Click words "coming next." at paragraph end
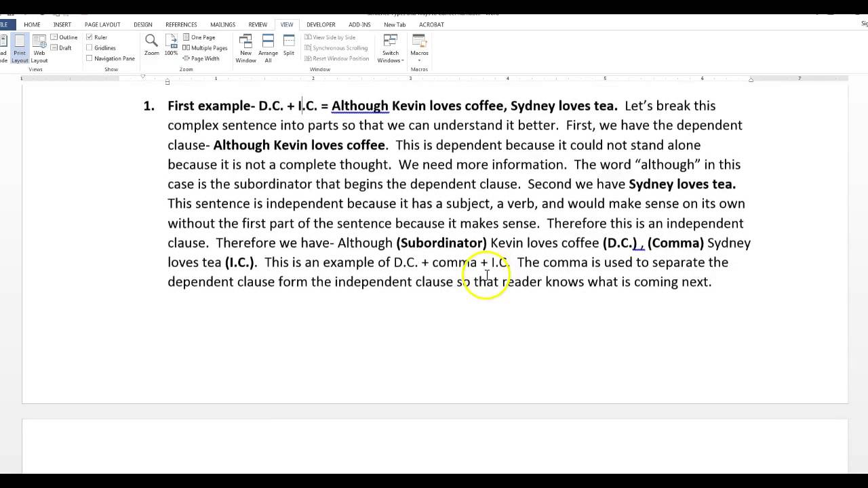Image resolution: width=868 pixels, height=488 pixels. (673, 282)
